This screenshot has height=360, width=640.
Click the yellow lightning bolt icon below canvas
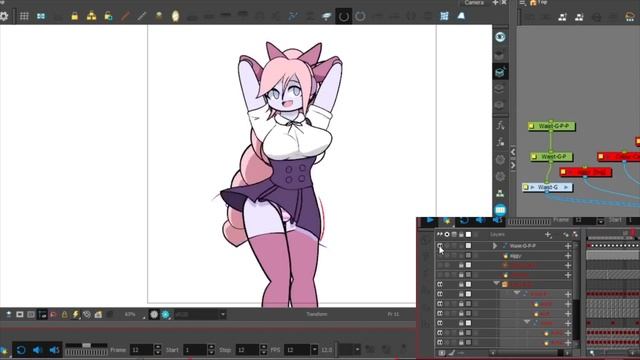[x=76, y=314]
